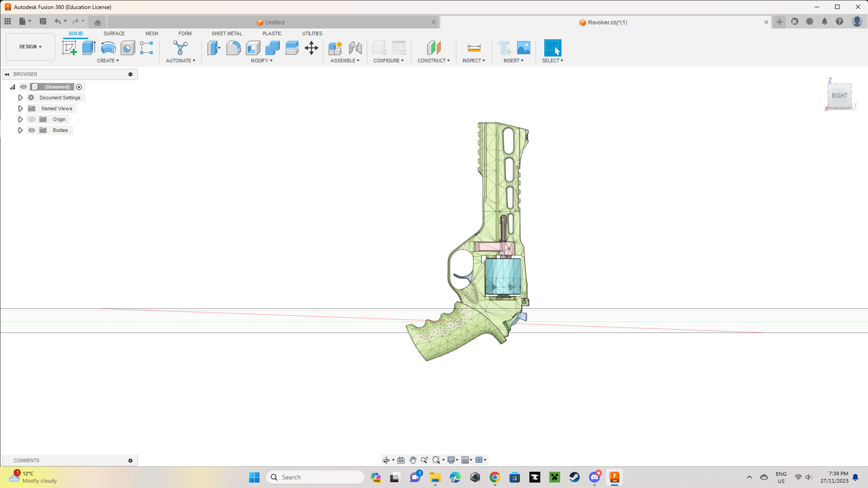Switch to the SURFACE tab

coord(114,33)
